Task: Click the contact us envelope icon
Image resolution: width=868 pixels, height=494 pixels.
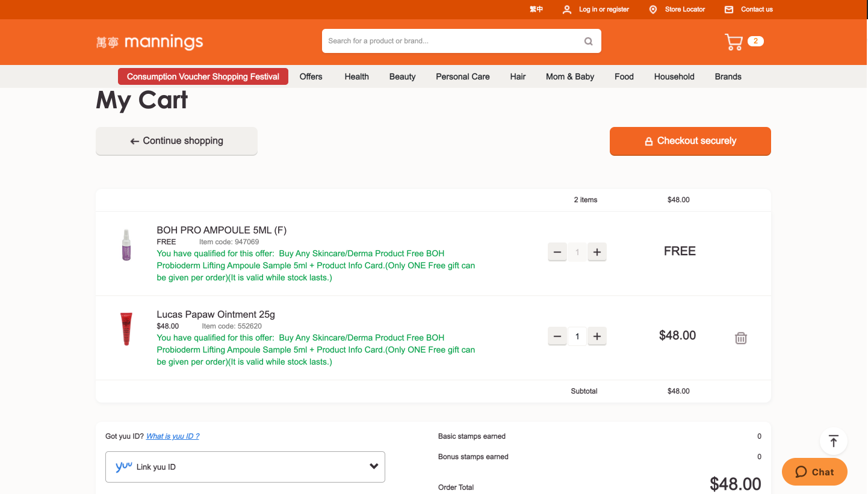Action: [729, 10]
